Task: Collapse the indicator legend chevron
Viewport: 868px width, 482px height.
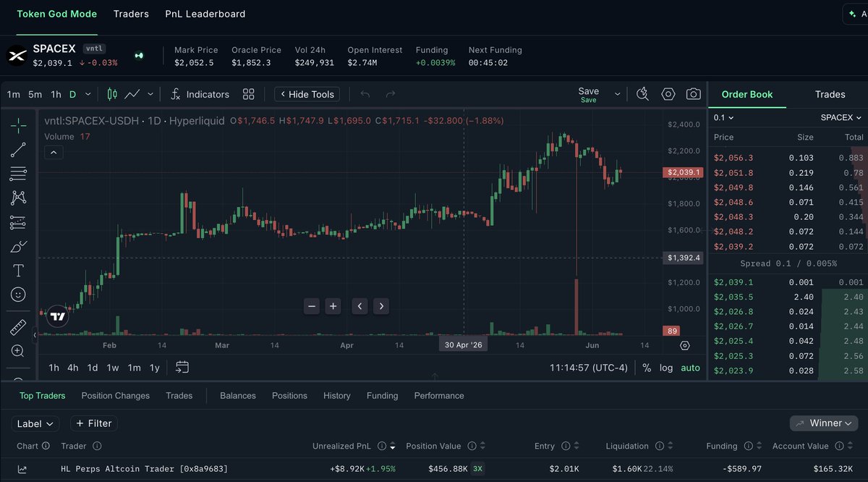Action: [54, 152]
